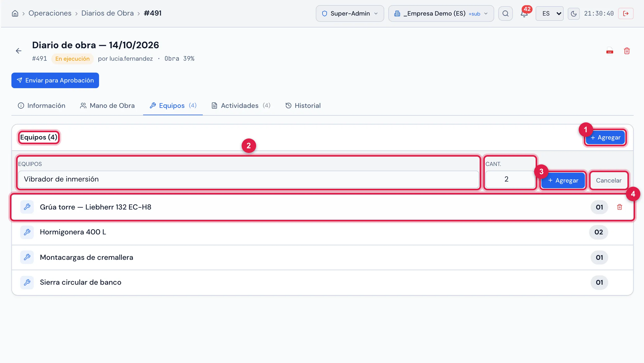The height and width of the screenshot is (363, 644).
Task: Open the Actividades (4) tab
Action: coord(241,106)
